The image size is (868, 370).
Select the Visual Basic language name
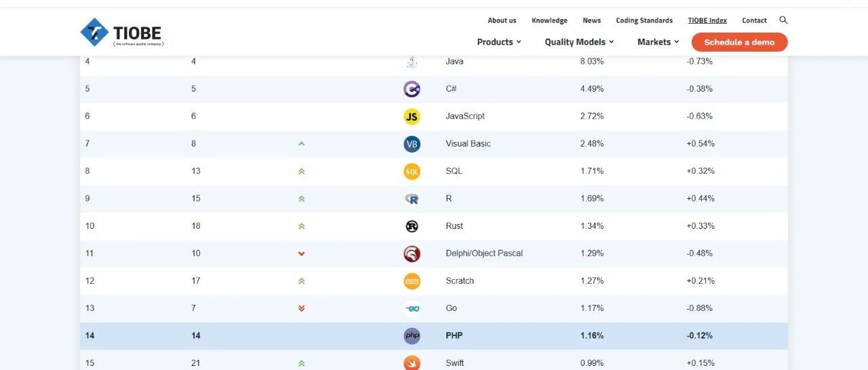click(468, 144)
